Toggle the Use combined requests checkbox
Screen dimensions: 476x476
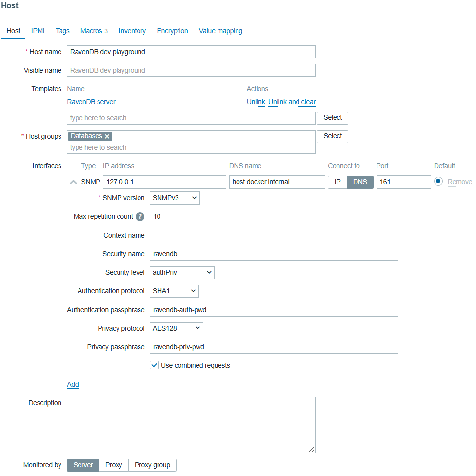click(154, 365)
